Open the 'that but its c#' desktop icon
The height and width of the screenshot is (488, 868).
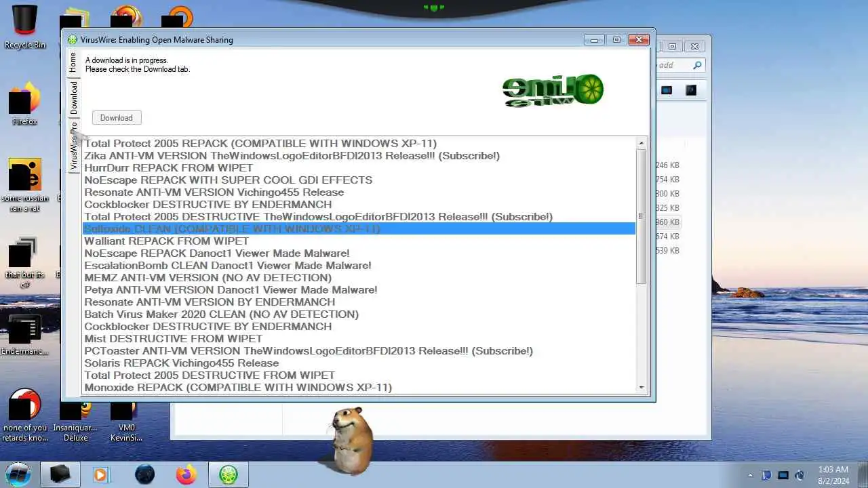pos(25,261)
